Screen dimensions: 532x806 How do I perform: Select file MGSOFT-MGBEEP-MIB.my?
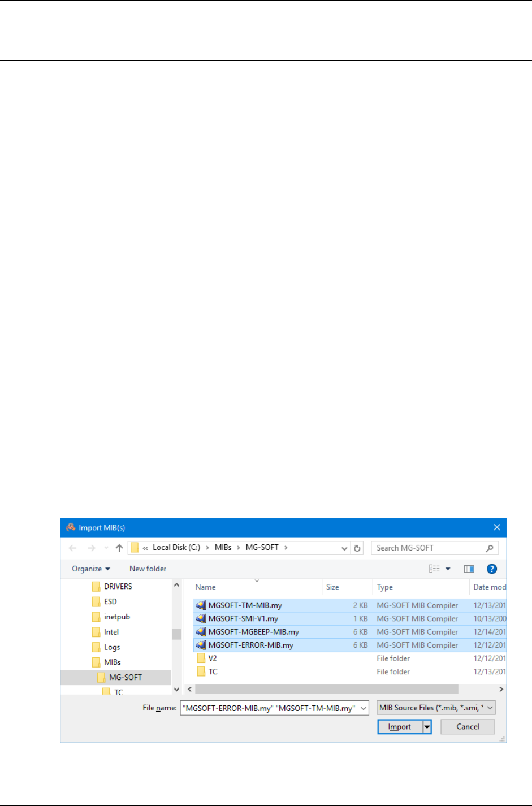(253, 632)
